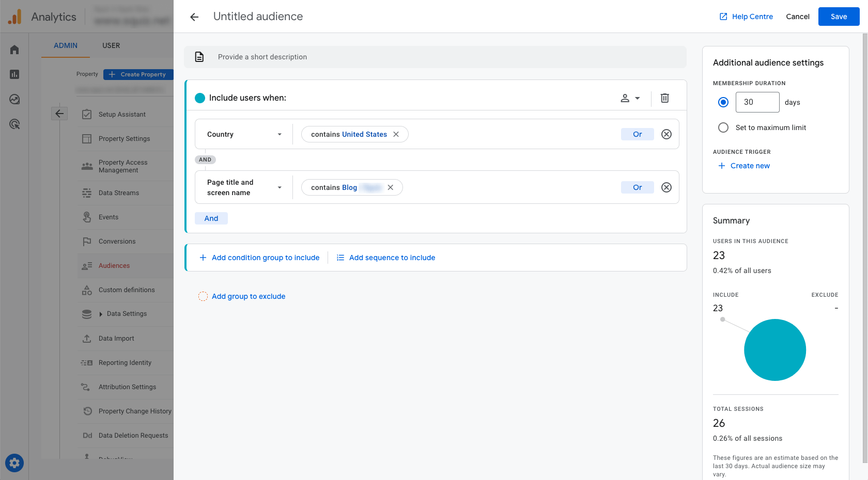Remove the Page title condition row
The width and height of the screenshot is (868, 480).
[x=667, y=187]
